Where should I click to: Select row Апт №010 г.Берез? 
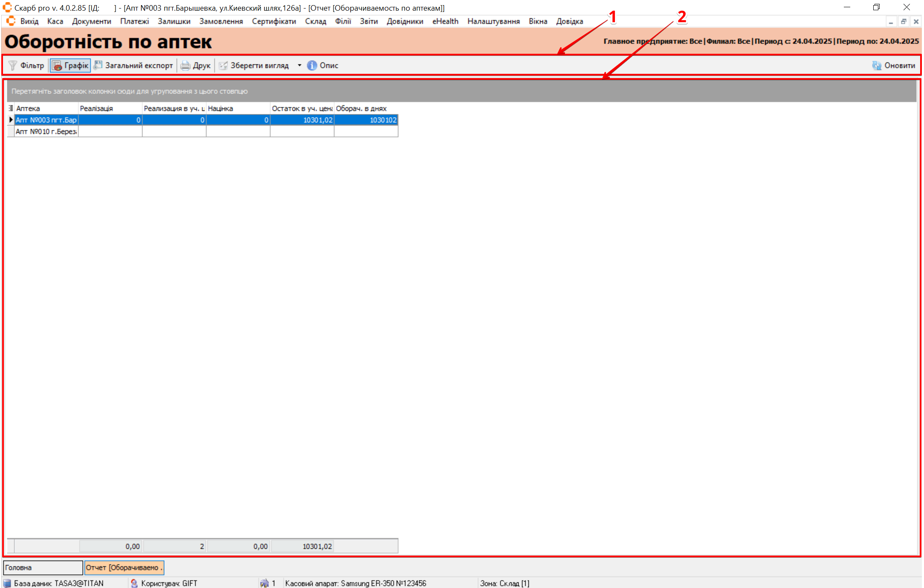pyautogui.click(x=46, y=131)
